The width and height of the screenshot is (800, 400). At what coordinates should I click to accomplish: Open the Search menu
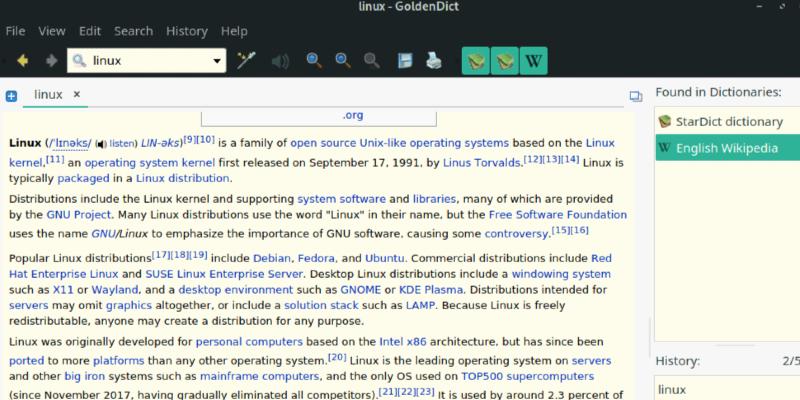tap(133, 31)
